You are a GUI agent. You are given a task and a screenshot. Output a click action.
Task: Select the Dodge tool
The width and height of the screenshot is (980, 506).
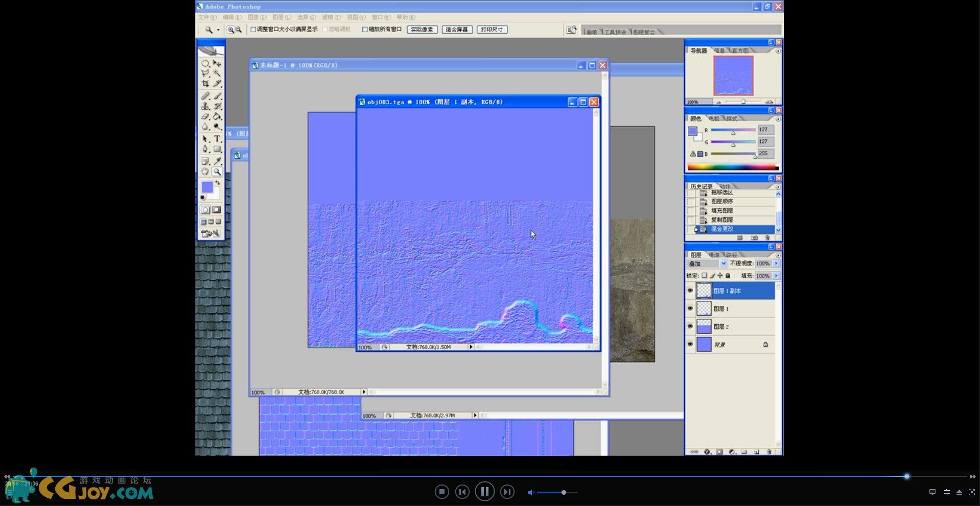coord(217,126)
